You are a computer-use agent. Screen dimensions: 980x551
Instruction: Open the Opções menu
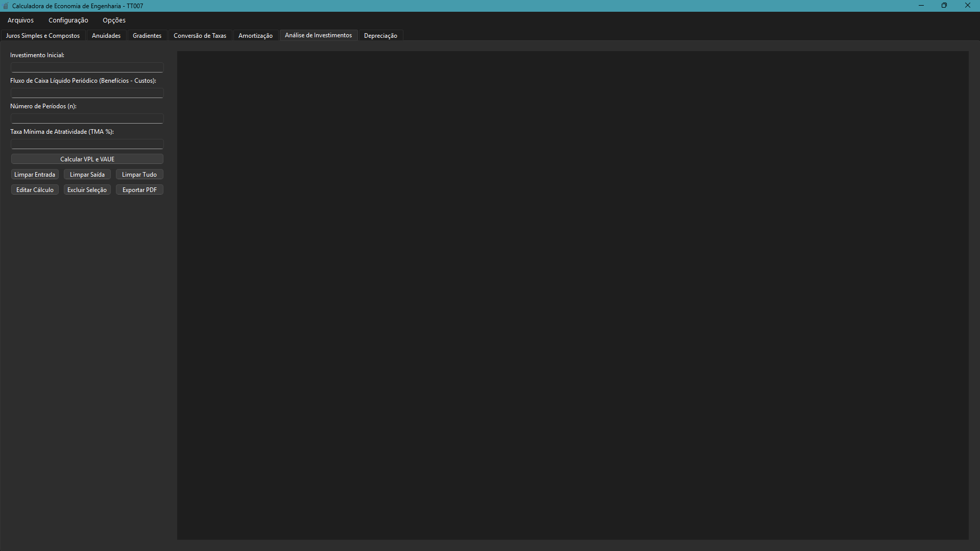(x=114, y=20)
